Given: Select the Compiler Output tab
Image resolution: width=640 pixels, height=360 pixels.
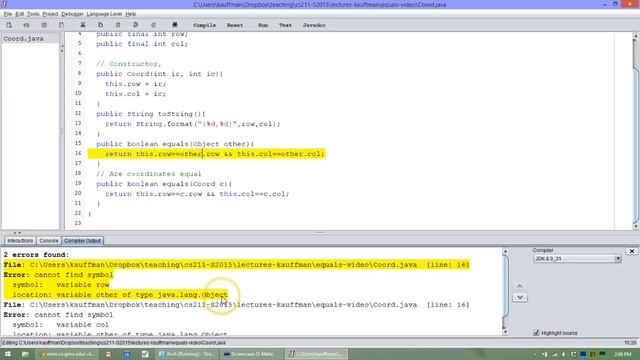Looking at the screenshot, I should (82, 241).
